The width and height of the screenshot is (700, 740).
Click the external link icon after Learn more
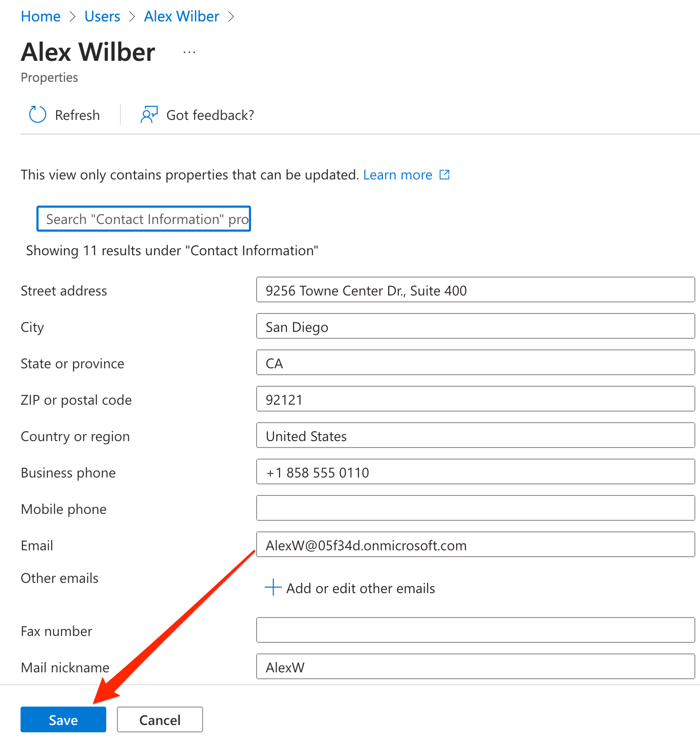(x=445, y=175)
